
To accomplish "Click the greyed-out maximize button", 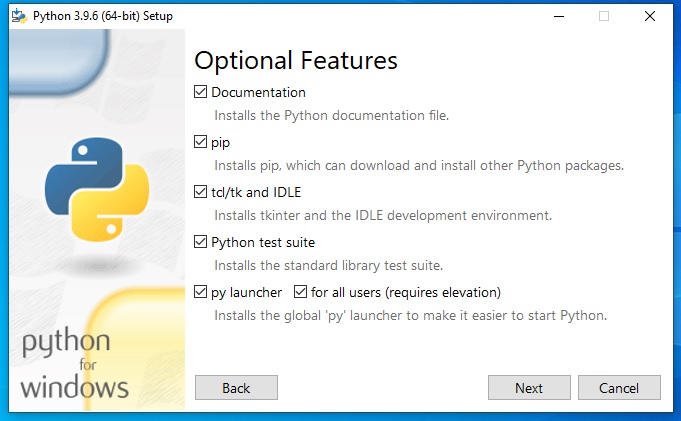I will tap(603, 15).
